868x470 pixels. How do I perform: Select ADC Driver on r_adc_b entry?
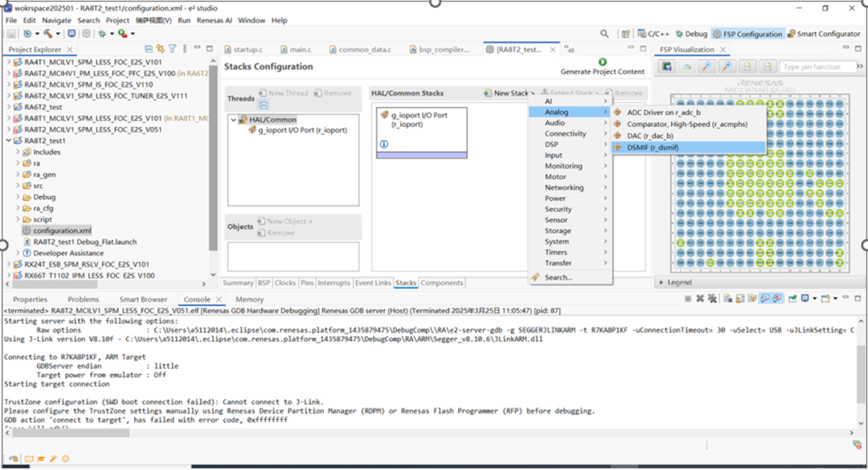pos(689,112)
